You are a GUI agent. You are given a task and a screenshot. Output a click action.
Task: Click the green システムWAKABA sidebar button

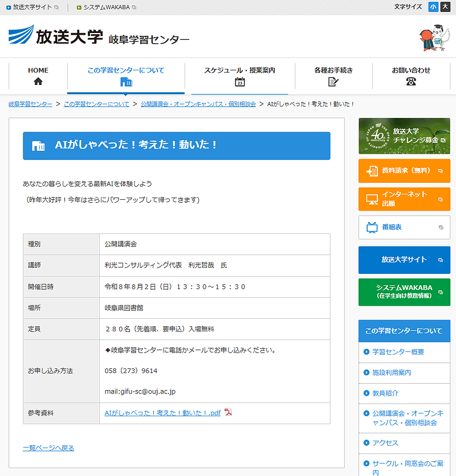404,292
